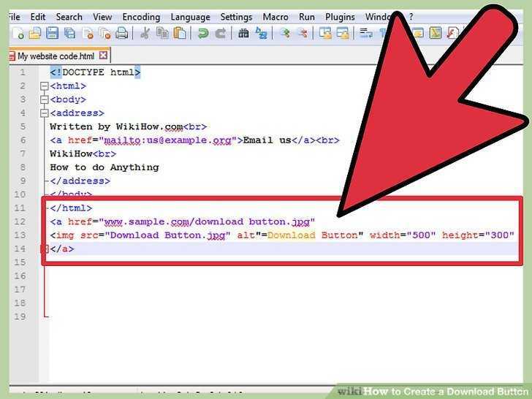Click the Save All toolbar icon

69,34
